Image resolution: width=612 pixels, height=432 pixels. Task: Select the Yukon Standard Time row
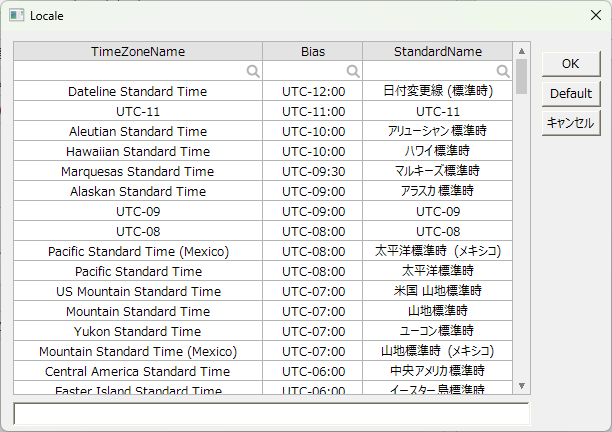coord(138,331)
